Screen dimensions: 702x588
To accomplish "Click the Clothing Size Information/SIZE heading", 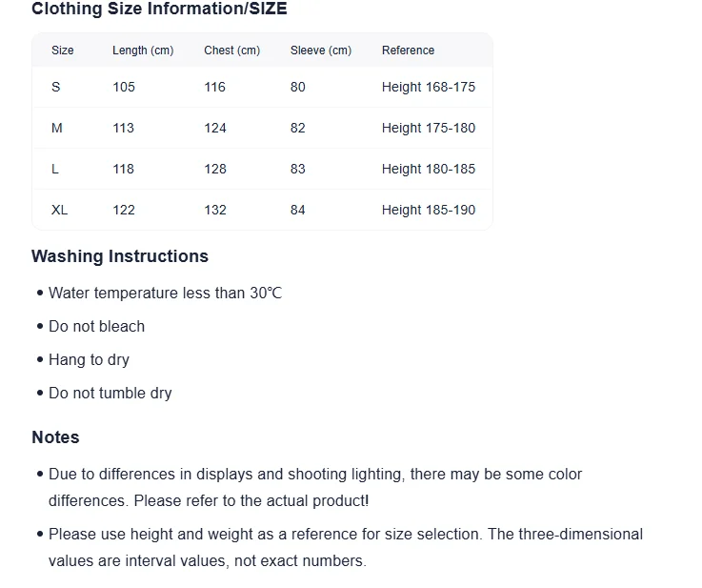I will (159, 10).
